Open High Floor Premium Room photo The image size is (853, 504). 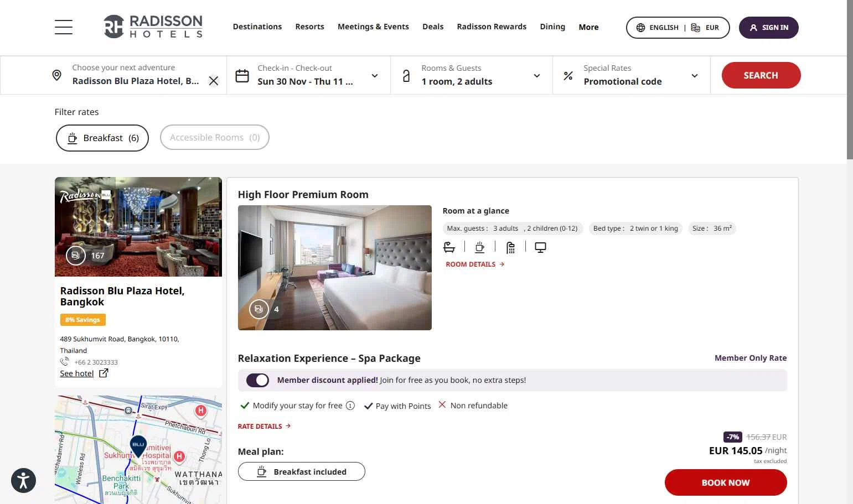click(x=335, y=268)
